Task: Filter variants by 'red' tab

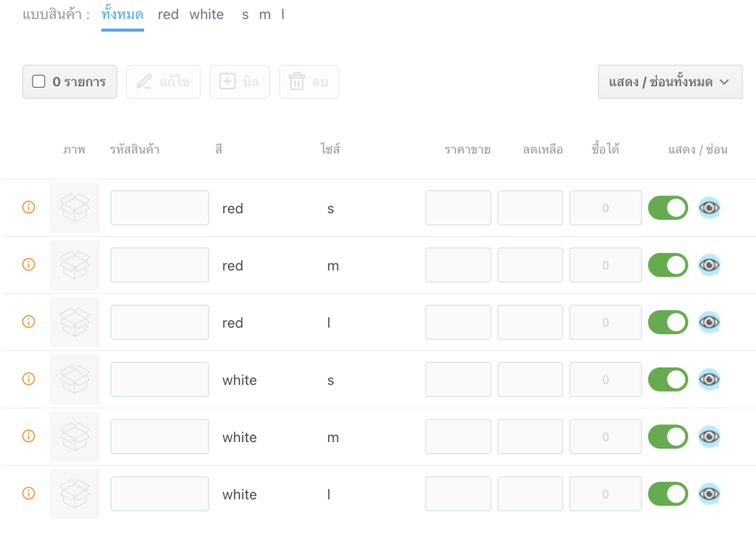Action: (168, 15)
